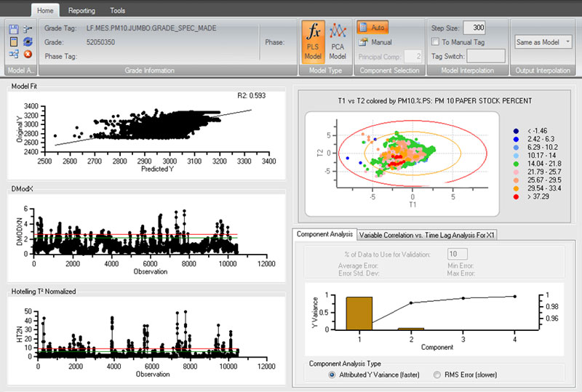Click the blue network diagram icon
Viewport: 582px width, 392px height.
point(14,55)
